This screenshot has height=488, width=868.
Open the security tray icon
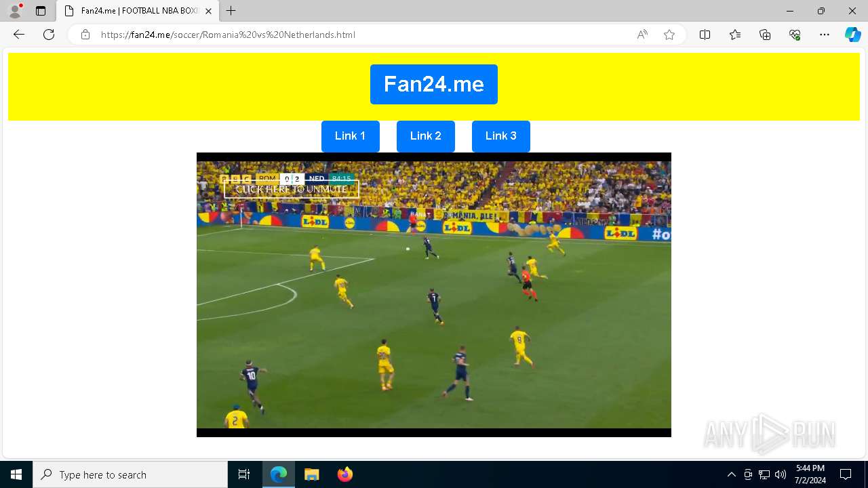pos(748,474)
